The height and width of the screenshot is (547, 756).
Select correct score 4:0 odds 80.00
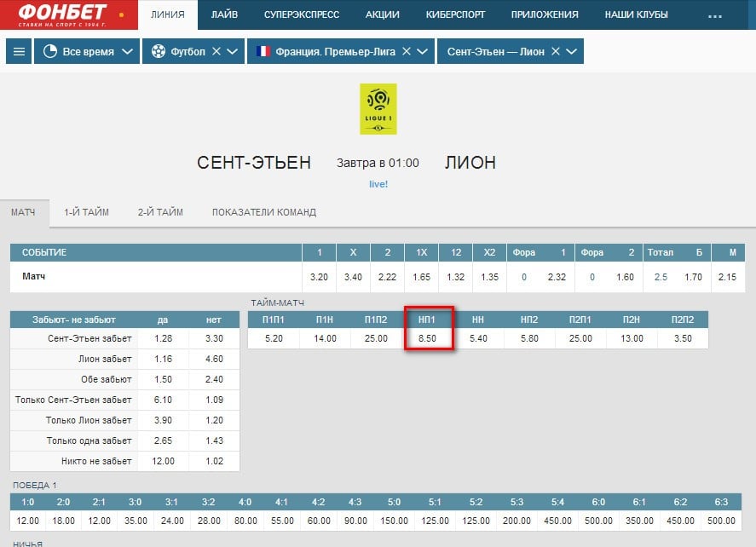[245, 521]
